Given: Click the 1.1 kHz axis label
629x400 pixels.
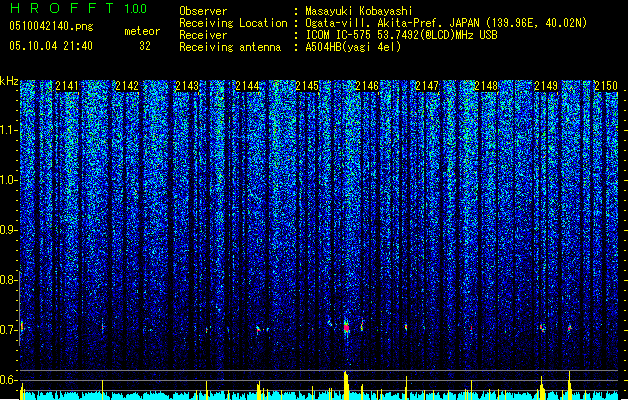Looking at the screenshot, I should [8, 130].
